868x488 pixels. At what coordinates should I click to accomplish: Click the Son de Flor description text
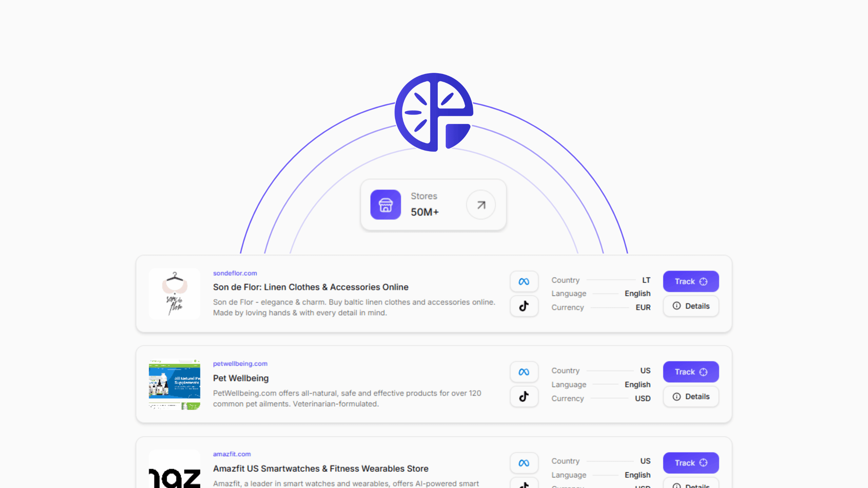[x=354, y=307]
